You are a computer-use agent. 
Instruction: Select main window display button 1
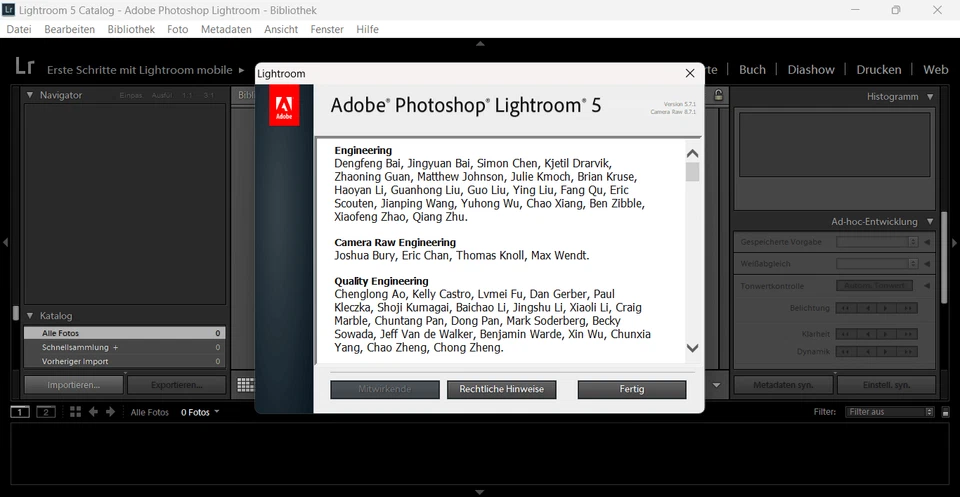click(x=20, y=412)
